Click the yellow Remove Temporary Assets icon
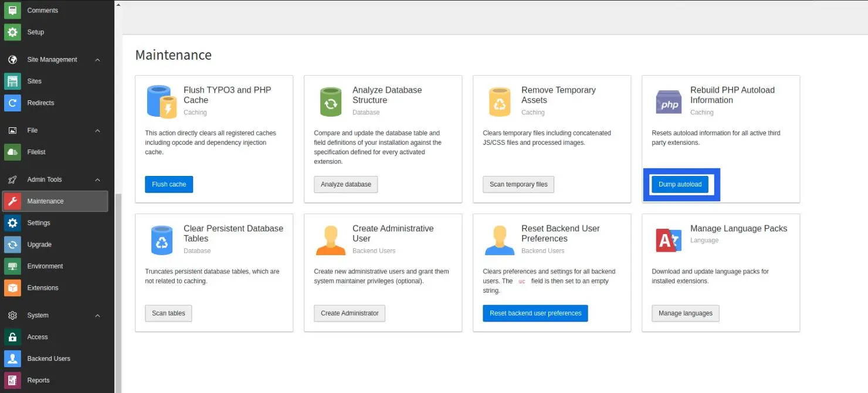The width and height of the screenshot is (868, 393). pyautogui.click(x=500, y=101)
